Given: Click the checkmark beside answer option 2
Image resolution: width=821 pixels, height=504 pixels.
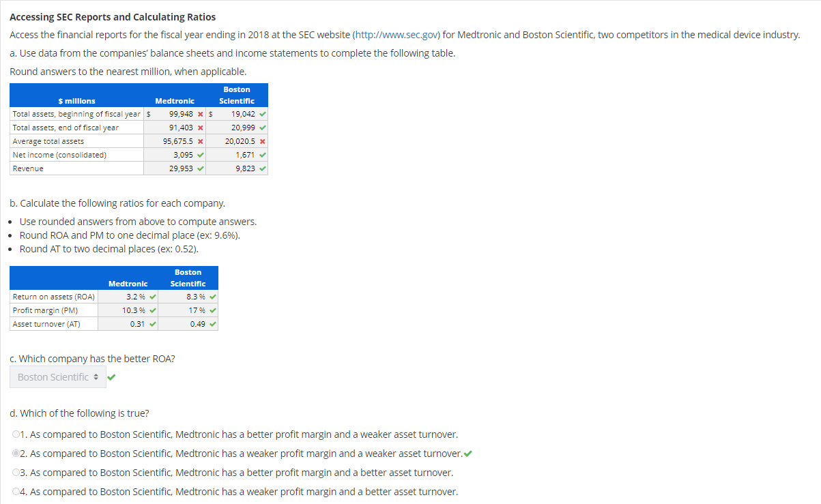Looking at the screenshot, I should point(468,453).
